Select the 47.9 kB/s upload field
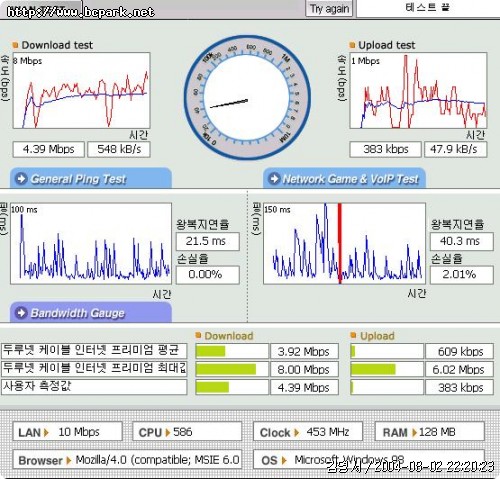 [456, 149]
